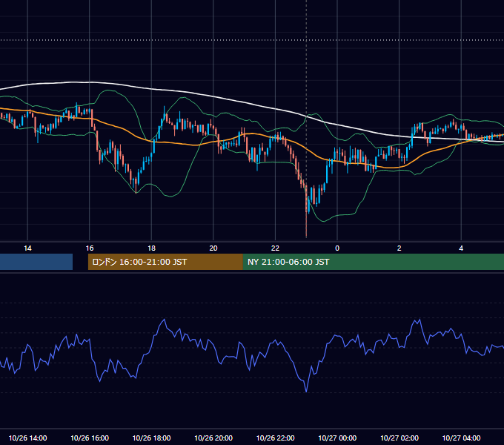Click the long-wick candle low near 23:00
The width and height of the screenshot is (504, 445).
(x=306, y=237)
